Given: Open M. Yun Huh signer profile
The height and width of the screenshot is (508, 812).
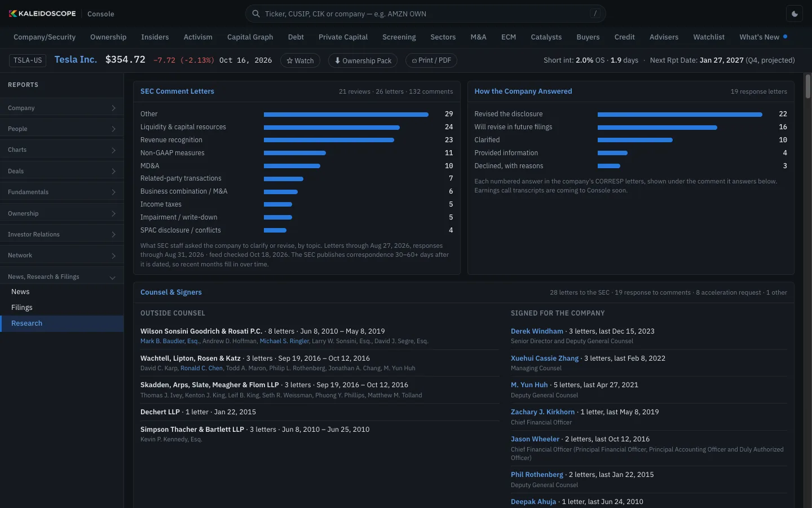Looking at the screenshot, I should pyautogui.click(x=529, y=385).
